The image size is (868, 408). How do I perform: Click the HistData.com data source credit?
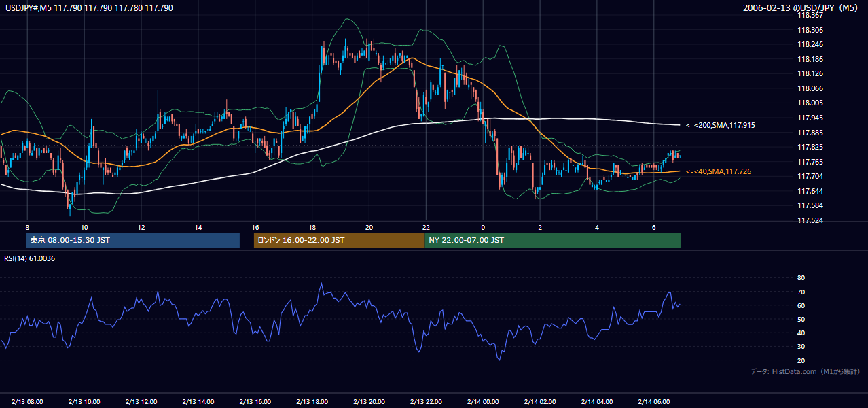[x=806, y=371]
